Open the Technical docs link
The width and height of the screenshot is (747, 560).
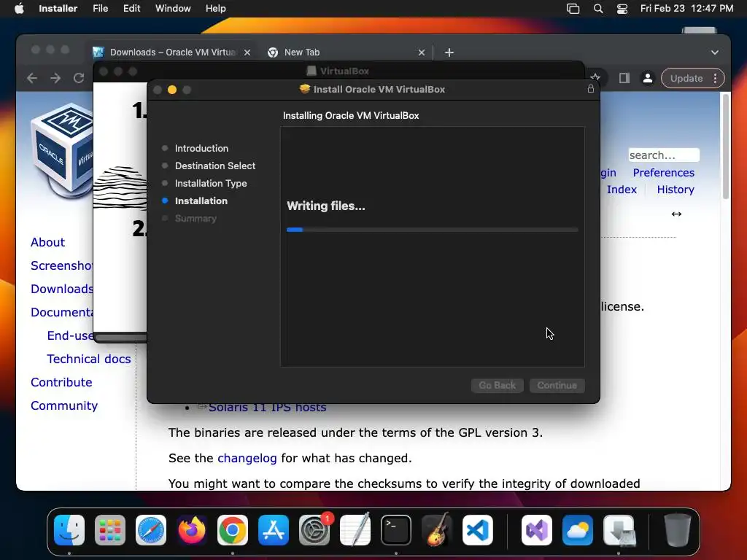click(x=88, y=359)
